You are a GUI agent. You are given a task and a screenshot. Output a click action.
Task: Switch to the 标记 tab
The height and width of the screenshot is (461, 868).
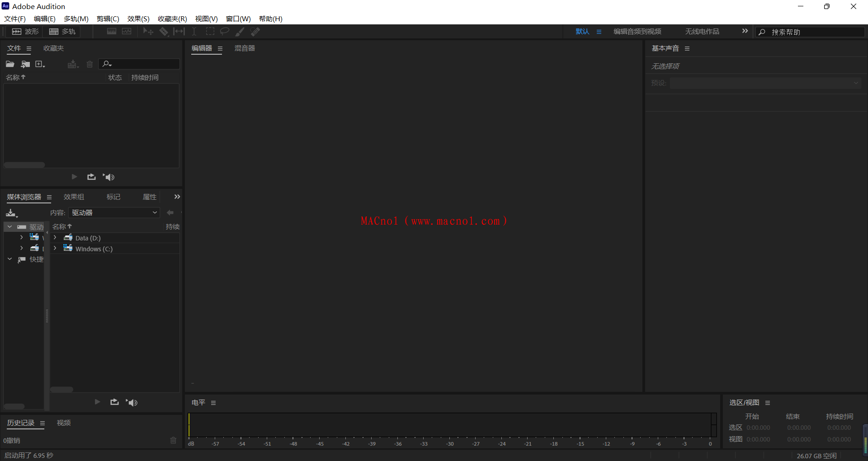[113, 197]
